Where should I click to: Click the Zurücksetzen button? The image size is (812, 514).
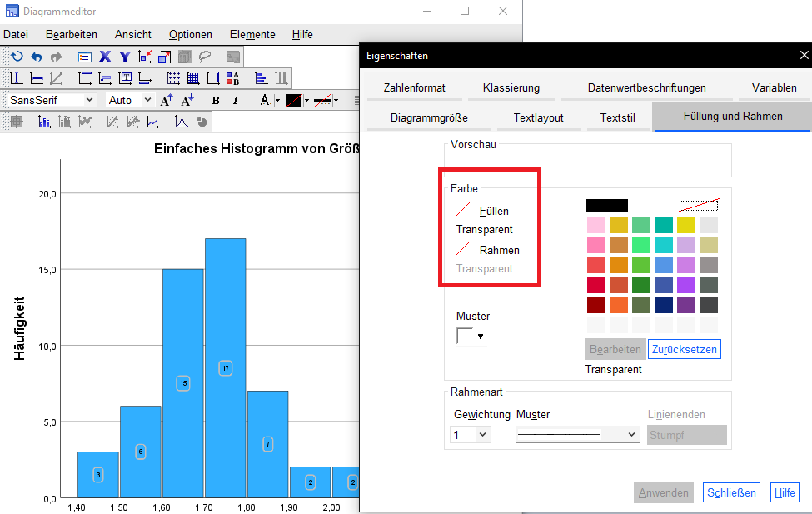[x=684, y=349]
